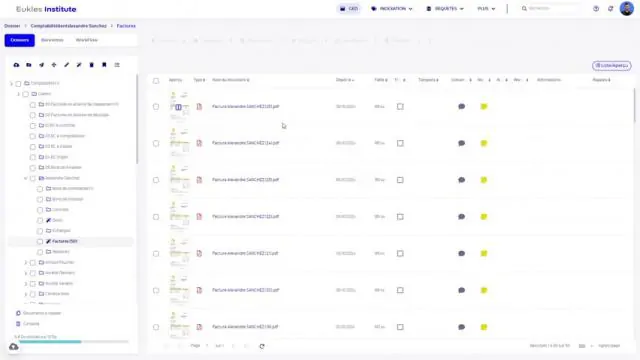Switch to the Workflow tab
The height and width of the screenshot is (360, 640).
tap(87, 40)
